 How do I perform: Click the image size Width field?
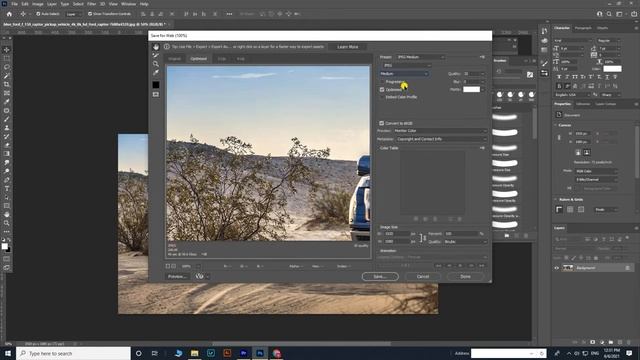pos(397,234)
